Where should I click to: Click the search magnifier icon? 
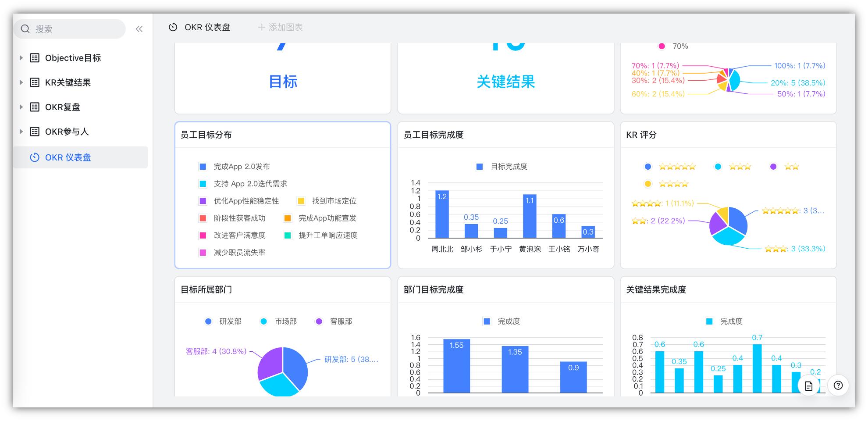pos(25,29)
